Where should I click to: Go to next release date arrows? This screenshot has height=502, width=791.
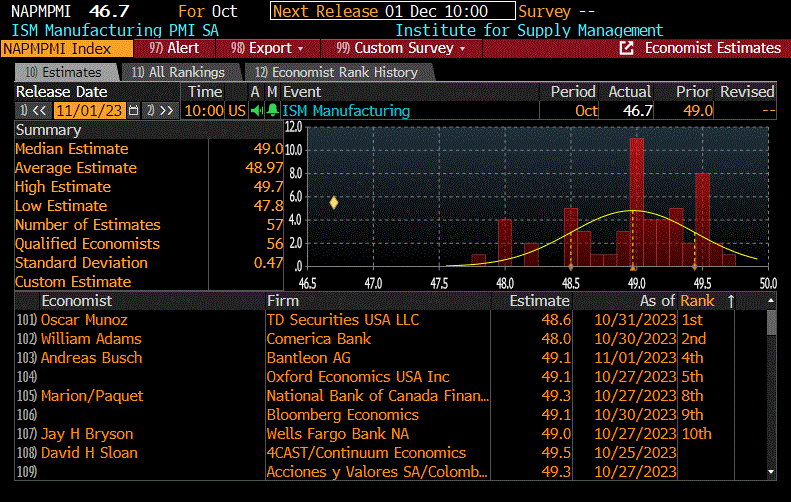[160, 110]
